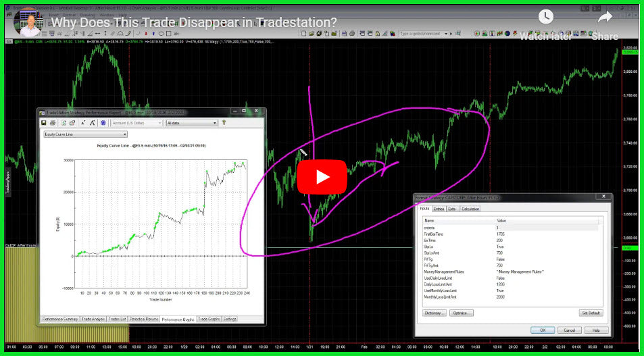Click the Optimize button
The width and height of the screenshot is (644, 356).
click(462, 313)
